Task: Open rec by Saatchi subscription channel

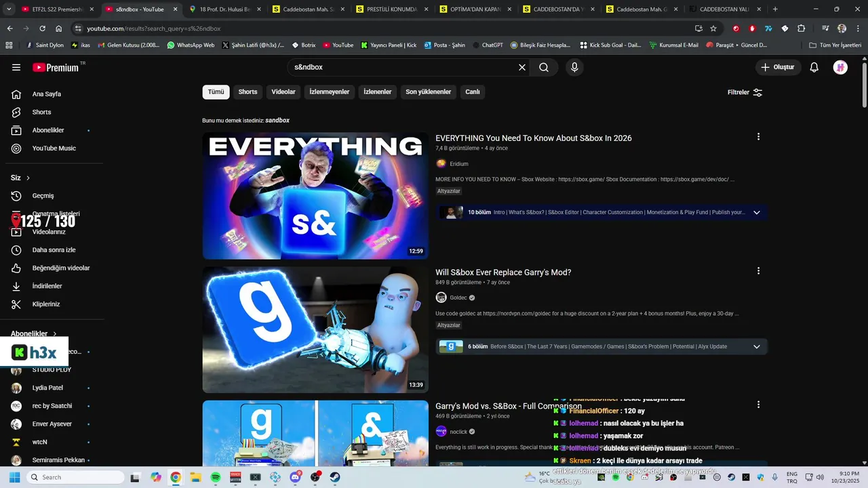Action: point(51,406)
